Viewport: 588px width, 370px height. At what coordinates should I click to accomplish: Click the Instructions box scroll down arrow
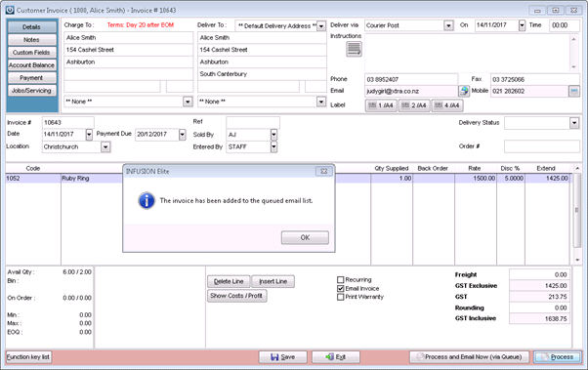pyautogui.click(x=574, y=66)
